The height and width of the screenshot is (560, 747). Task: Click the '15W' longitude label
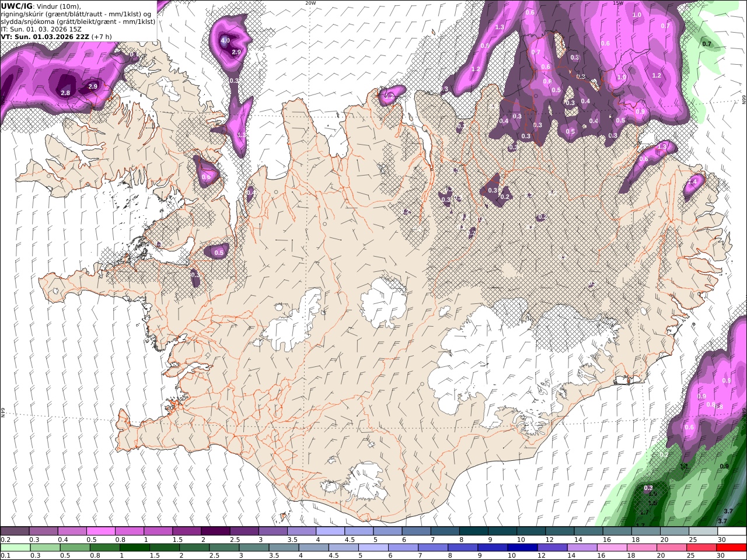pos(618,3)
